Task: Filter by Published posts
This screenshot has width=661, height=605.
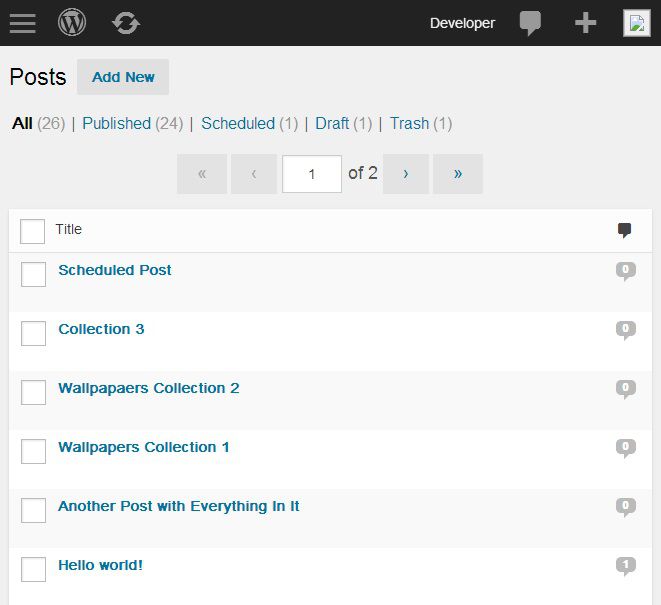Action: 116,124
